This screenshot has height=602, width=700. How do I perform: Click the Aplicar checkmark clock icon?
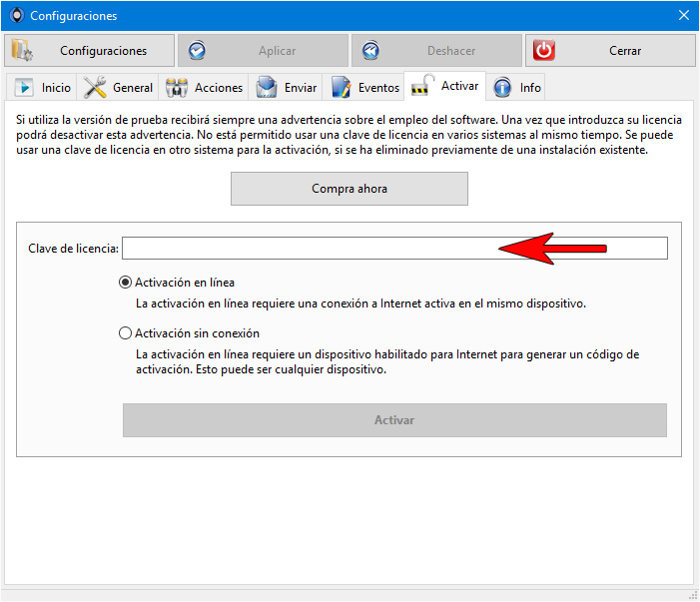tap(197, 51)
